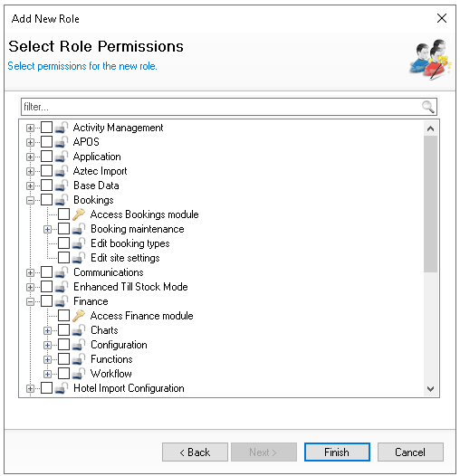Viewport: 460px width, 476px height.
Task: Click the padlock icon beside Edit booking types
Action: tap(79, 243)
